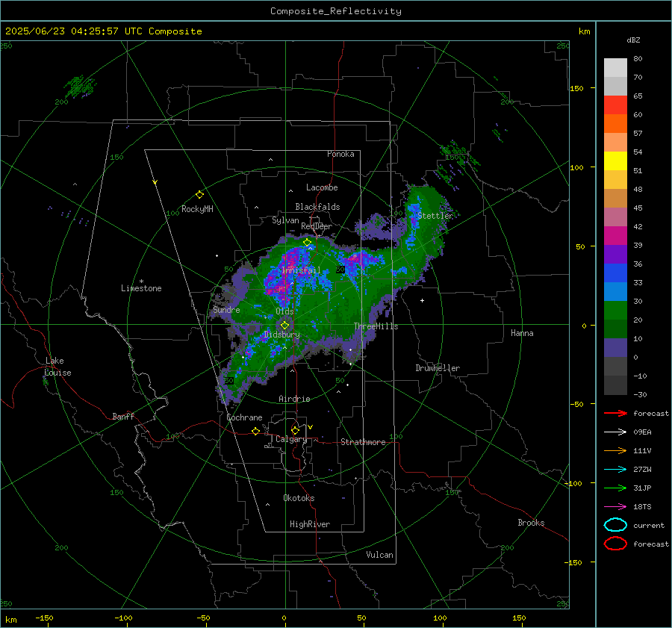Select the Brooks map label
This screenshot has width=672, height=628.
click(531, 523)
